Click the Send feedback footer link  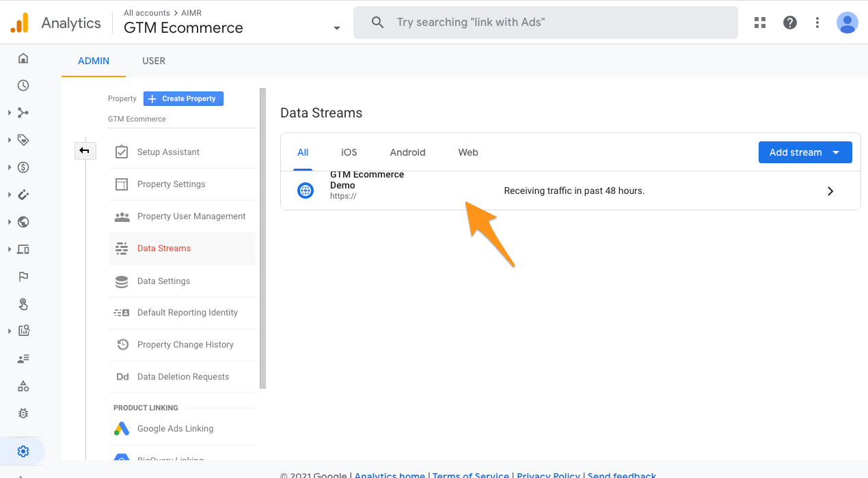[x=622, y=475]
